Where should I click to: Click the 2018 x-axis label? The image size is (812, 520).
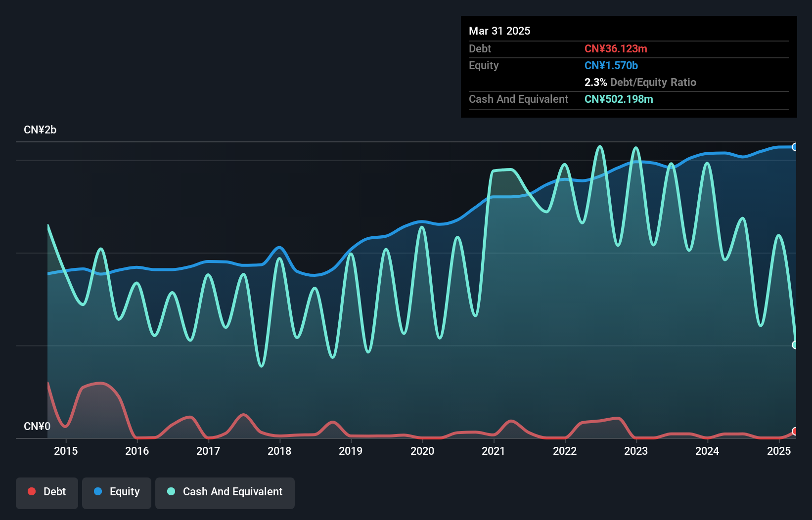coord(279,451)
